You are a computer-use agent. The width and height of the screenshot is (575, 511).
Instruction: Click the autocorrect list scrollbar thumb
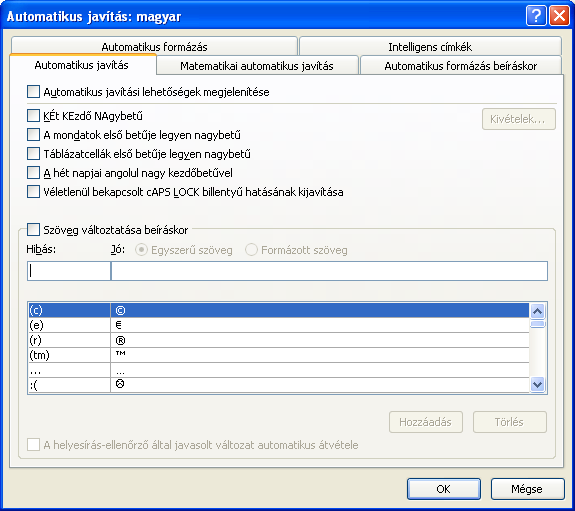tap(538, 324)
